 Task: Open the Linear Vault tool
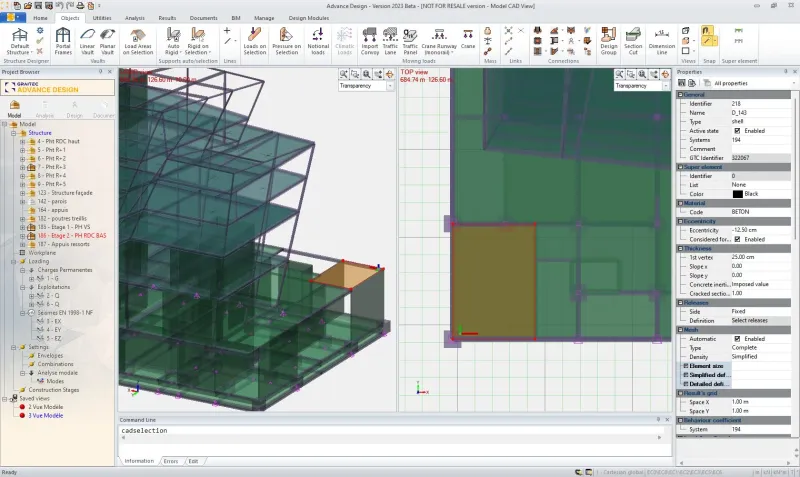(87, 41)
